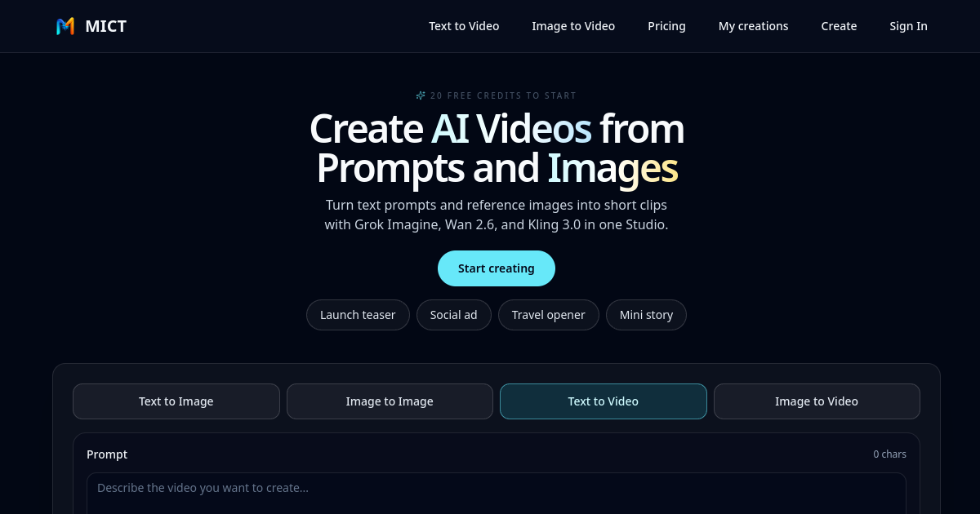Select the Image to Video studio tab
980x514 pixels.
[x=817, y=401]
